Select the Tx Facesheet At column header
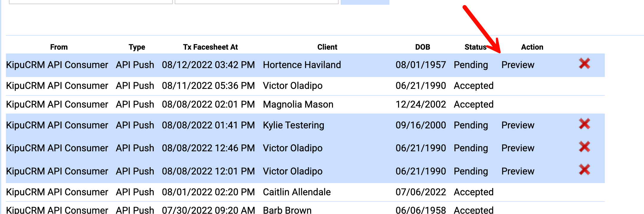Viewport: 644px width, 214px height. click(x=210, y=47)
